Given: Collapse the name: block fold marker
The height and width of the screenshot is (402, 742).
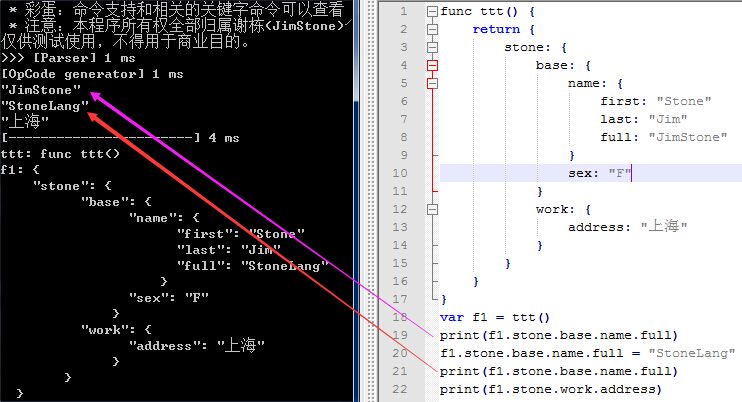Looking at the screenshot, I should point(432,83).
